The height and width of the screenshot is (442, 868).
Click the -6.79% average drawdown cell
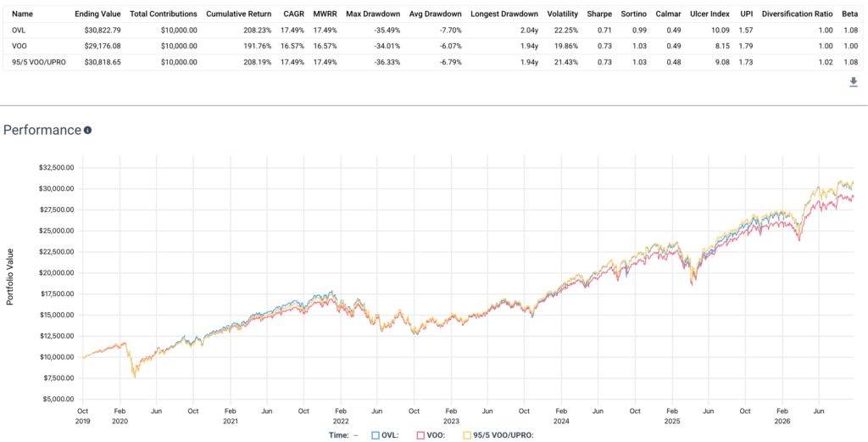[x=449, y=63]
